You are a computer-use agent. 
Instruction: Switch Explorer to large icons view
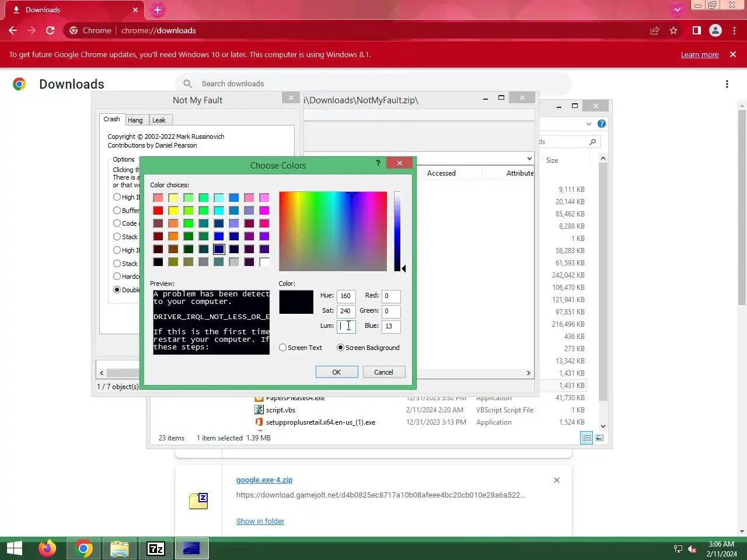[599, 437]
